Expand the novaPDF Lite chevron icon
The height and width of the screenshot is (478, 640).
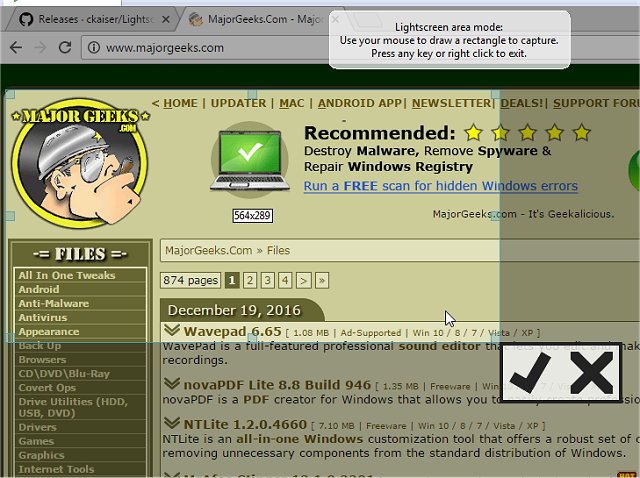172,384
